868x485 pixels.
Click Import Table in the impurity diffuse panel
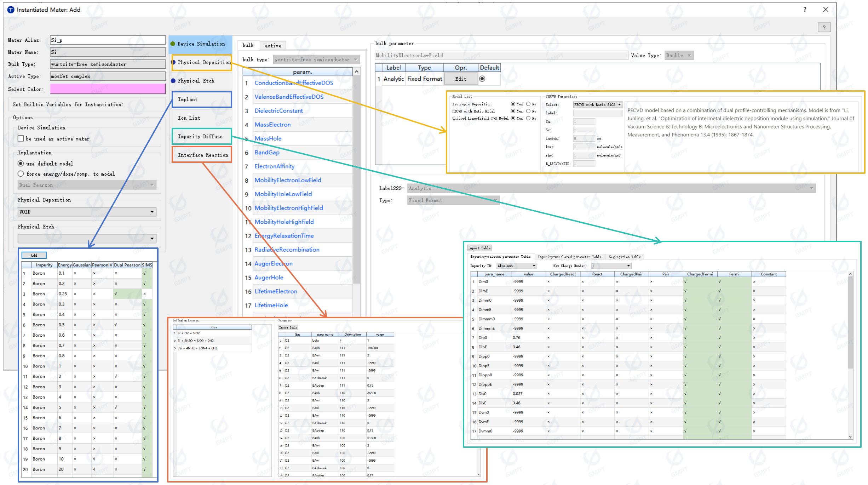point(479,248)
